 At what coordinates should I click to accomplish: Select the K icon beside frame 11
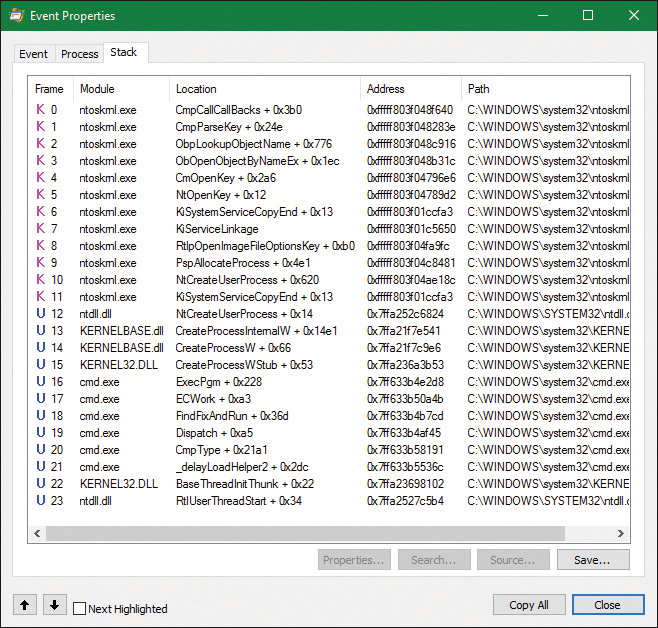(x=40, y=297)
